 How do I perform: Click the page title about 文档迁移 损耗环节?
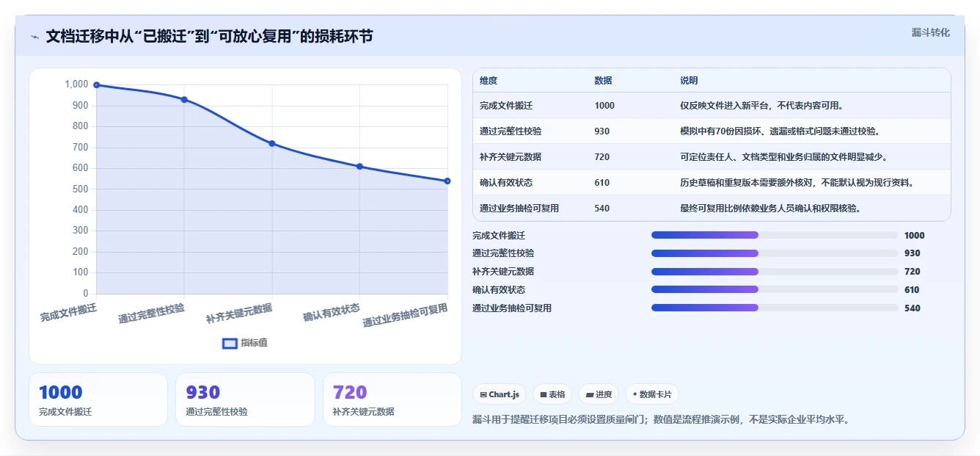tap(209, 36)
